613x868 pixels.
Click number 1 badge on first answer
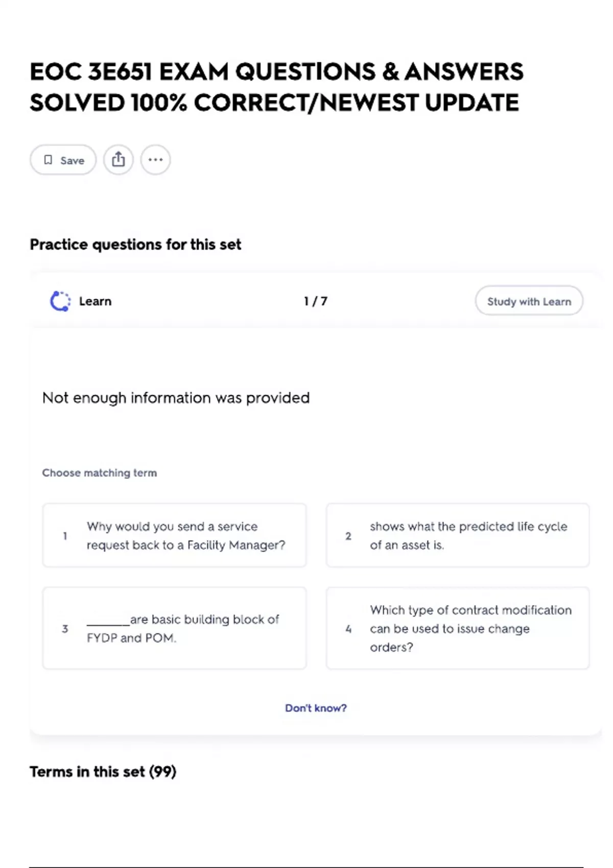coord(65,536)
